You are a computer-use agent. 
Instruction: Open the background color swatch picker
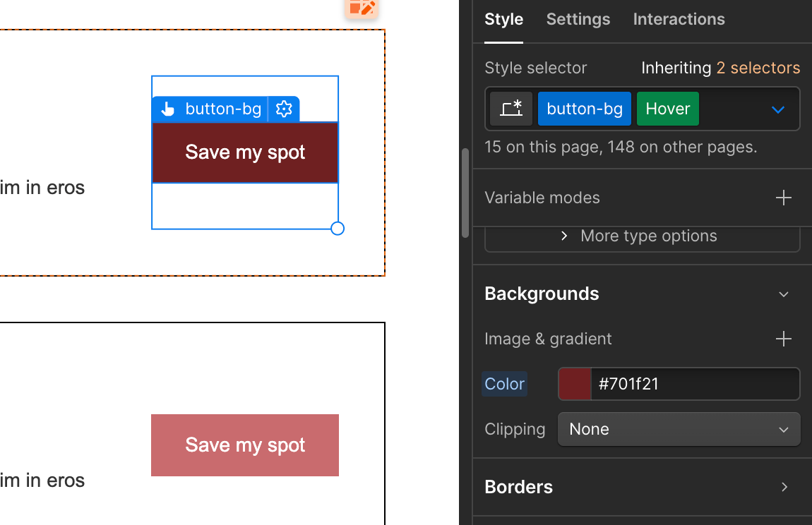573,384
